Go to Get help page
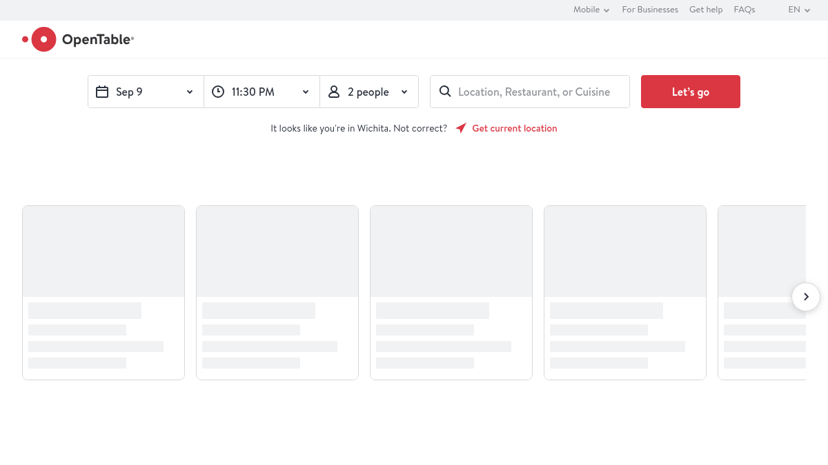The image size is (828, 465). pos(706,10)
